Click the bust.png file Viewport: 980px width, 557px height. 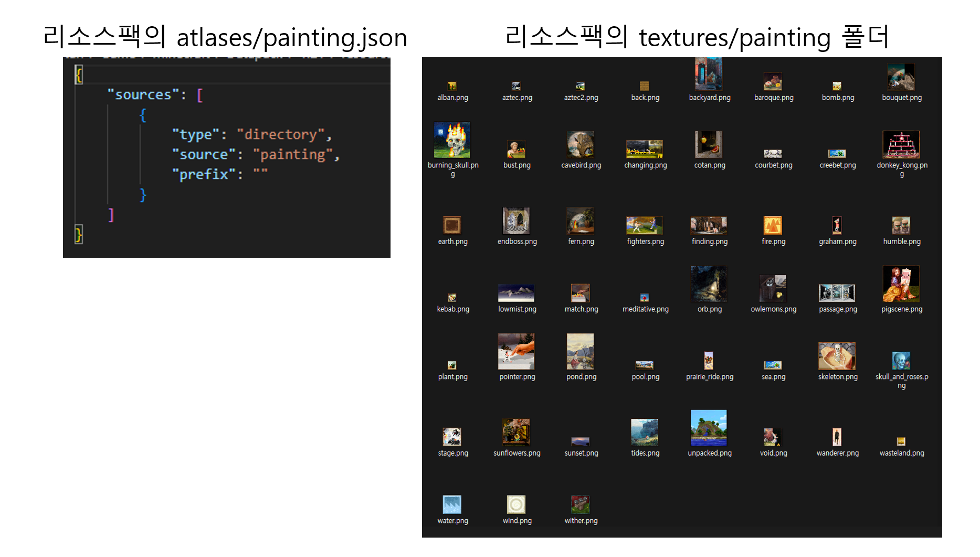tap(517, 149)
